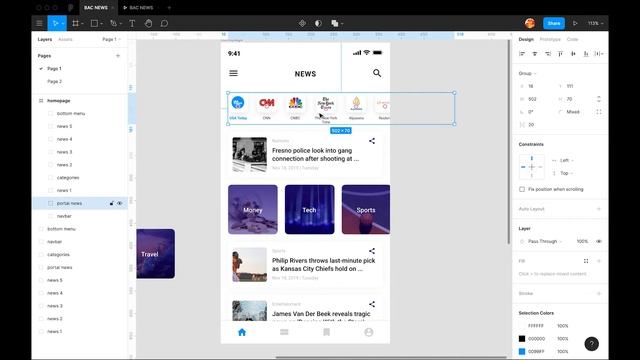Viewport: 640px width, 360px height.
Task: Toggle layer visibility eye in Layer section
Action: point(599,241)
